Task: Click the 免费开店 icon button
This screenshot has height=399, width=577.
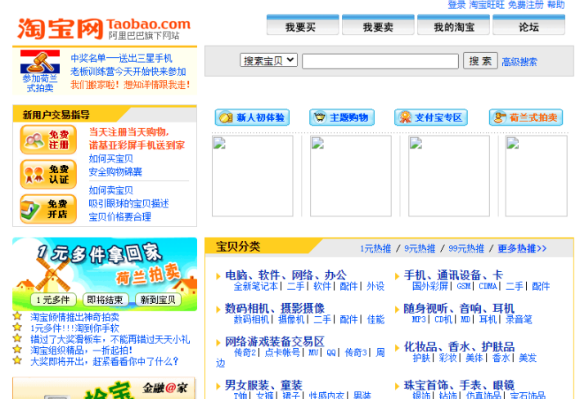Action: pos(48,209)
